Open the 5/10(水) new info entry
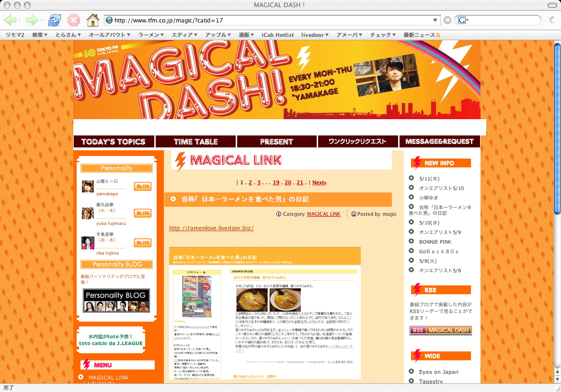This screenshot has height=392, width=561. point(429,223)
